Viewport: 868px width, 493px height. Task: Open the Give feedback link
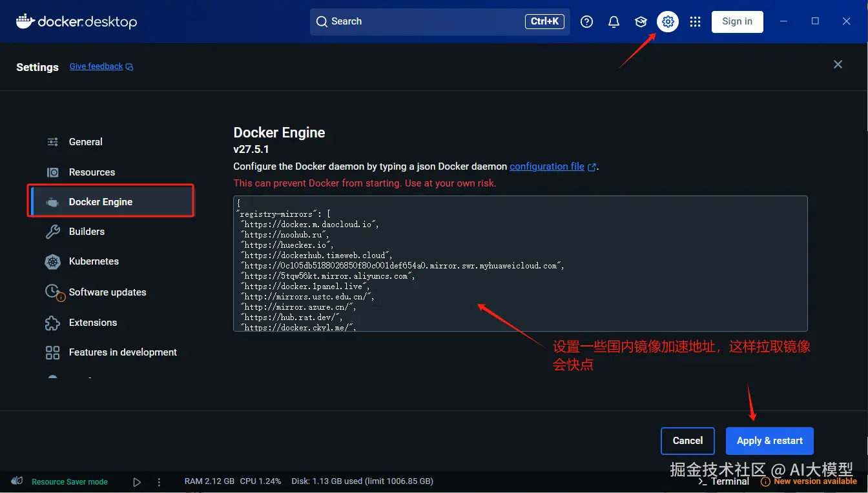[x=96, y=66]
